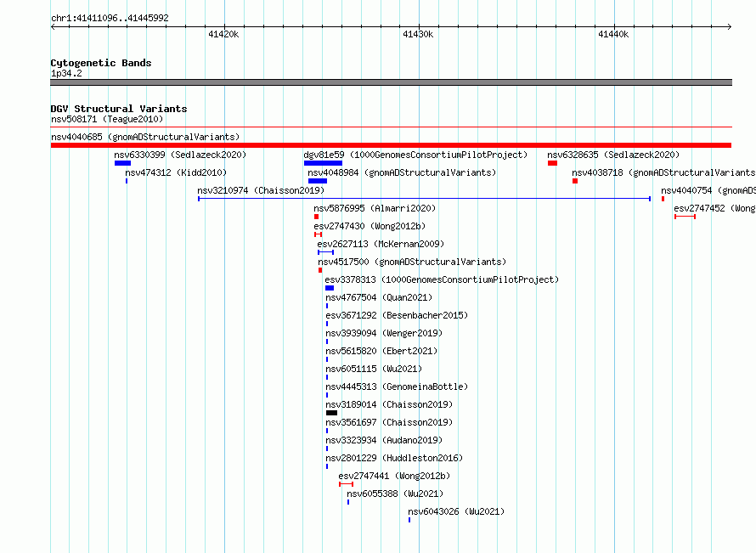Click the 1p34.2 cytogenetic band bar
The width and height of the screenshot is (756, 553).
(x=391, y=82)
